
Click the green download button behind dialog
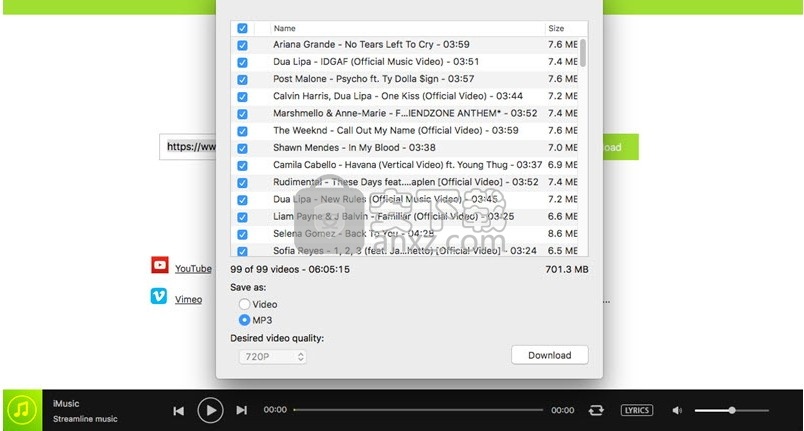point(620,147)
